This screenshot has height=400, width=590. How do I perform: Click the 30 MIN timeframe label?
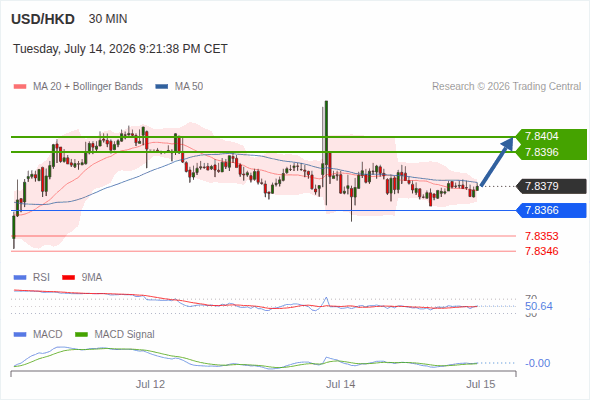(x=108, y=19)
